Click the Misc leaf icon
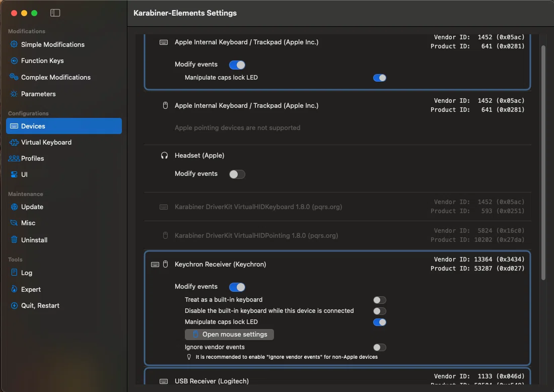Image resolution: width=554 pixels, height=392 pixels. (14, 223)
